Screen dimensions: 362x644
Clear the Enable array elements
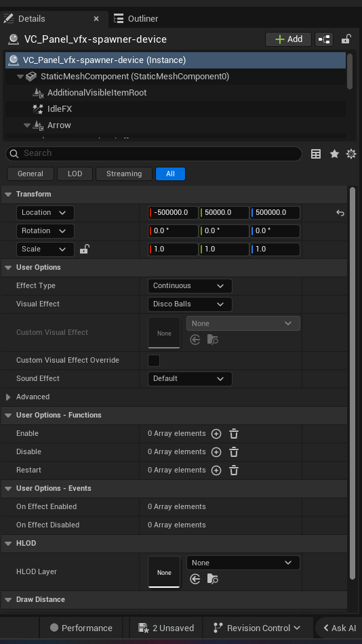[234, 434]
